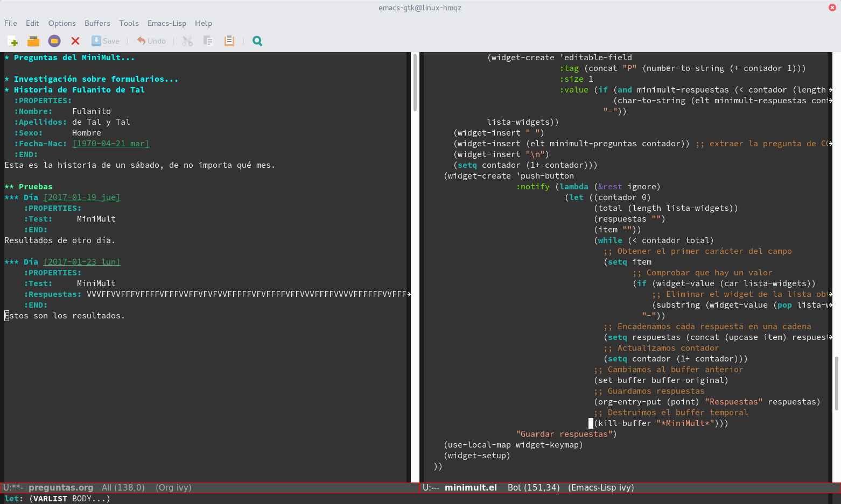The width and height of the screenshot is (841, 504).
Task: Click the comment ';; Actualizamos contador'
Action: 661,348
